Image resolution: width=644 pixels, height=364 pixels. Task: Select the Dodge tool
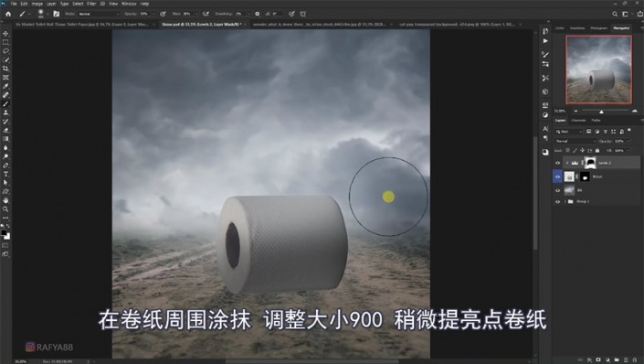5,156
